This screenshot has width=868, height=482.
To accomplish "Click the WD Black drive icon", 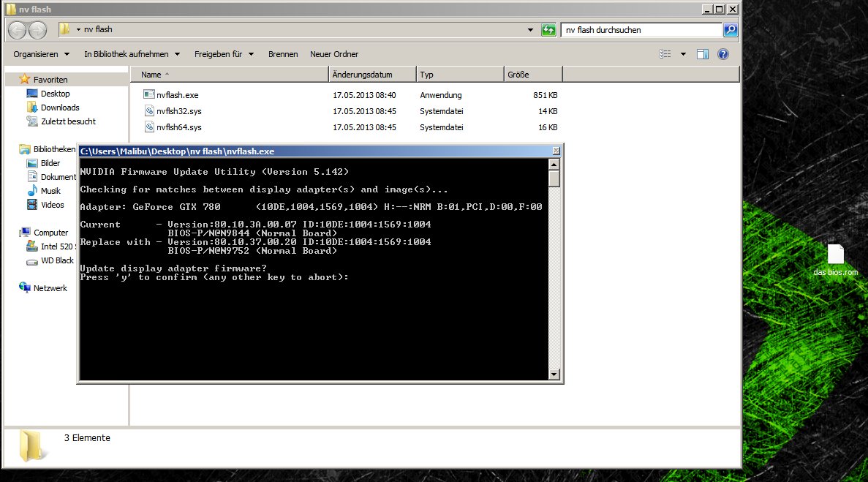I will (x=32, y=261).
